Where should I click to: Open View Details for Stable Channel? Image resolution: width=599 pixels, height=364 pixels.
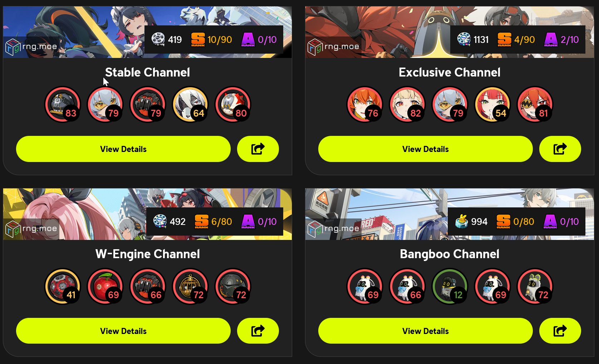(x=123, y=149)
